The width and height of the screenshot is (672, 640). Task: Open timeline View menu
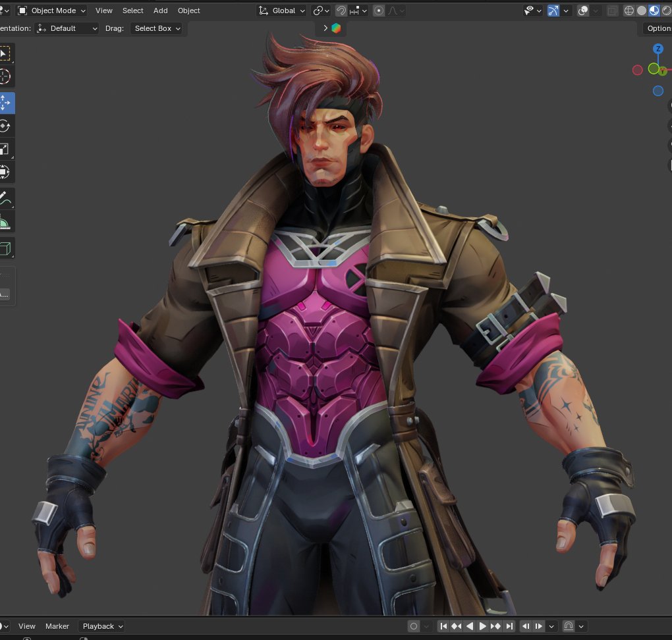[x=26, y=626]
